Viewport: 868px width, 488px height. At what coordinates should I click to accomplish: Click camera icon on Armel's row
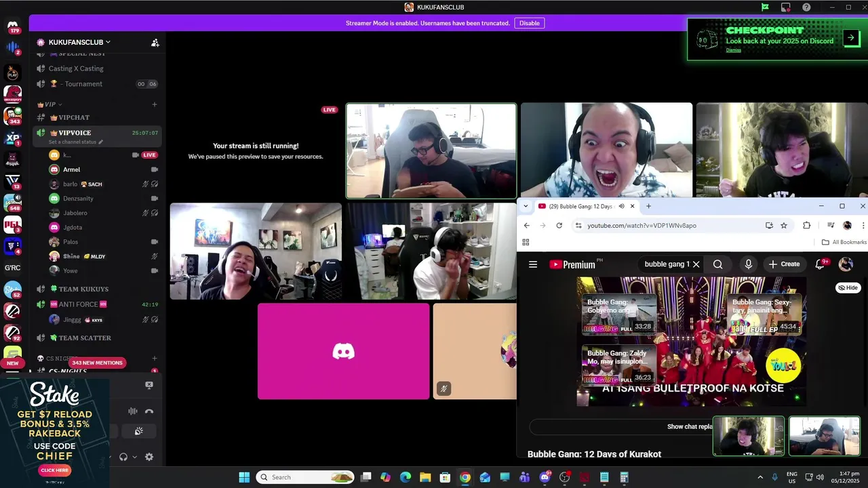click(154, 169)
